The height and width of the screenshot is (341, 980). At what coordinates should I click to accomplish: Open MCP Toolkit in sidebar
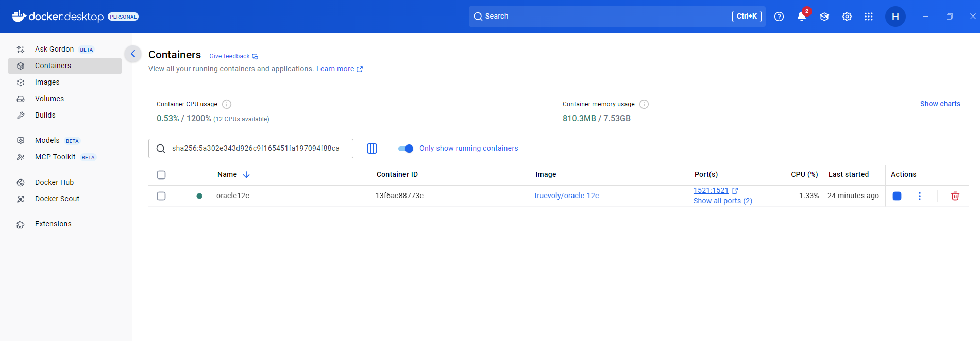click(65, 157)
